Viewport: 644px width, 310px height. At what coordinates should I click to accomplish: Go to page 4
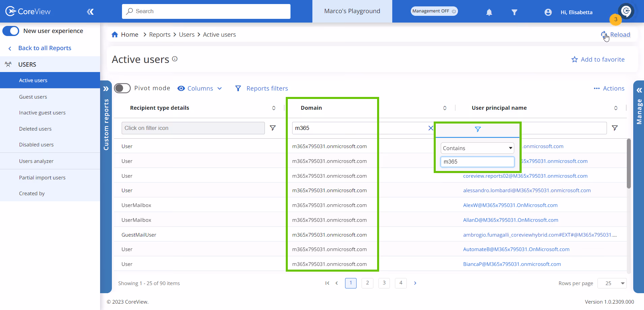coord(401,283)
